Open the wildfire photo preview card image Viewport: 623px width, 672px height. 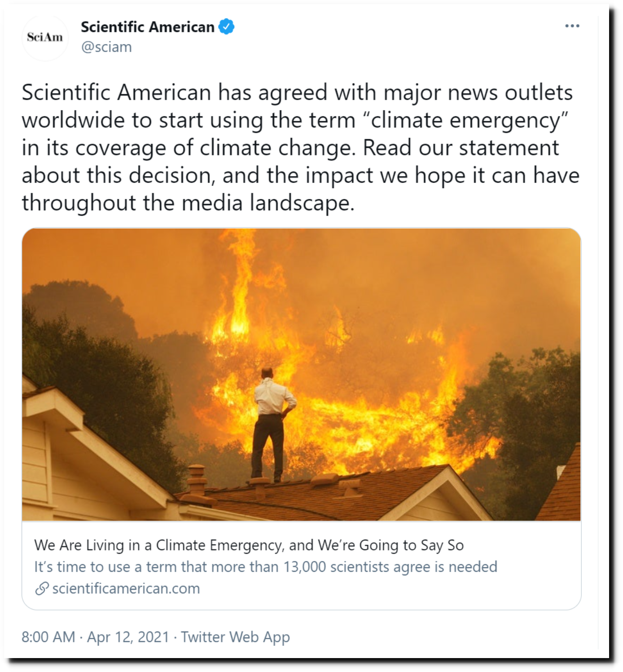[x=301, y=375]
